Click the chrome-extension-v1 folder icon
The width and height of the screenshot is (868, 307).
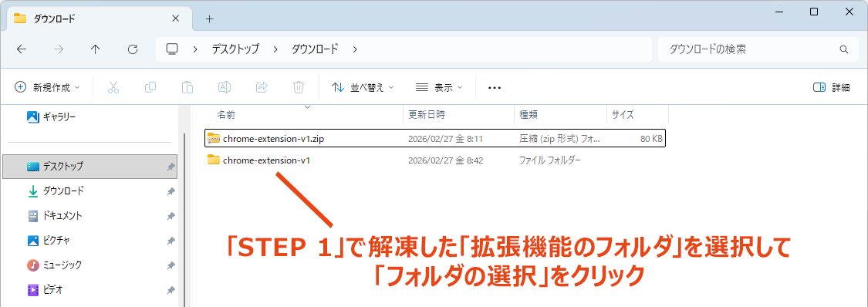[x=214, y=160]
